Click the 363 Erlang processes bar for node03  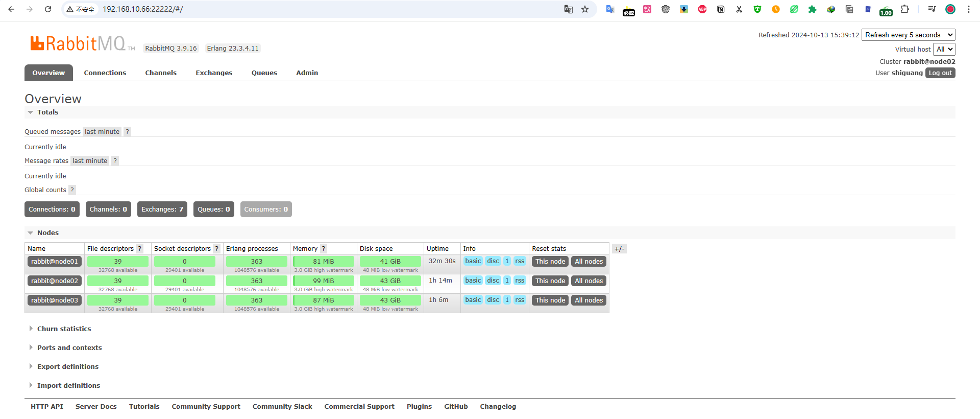click(257, 300)
